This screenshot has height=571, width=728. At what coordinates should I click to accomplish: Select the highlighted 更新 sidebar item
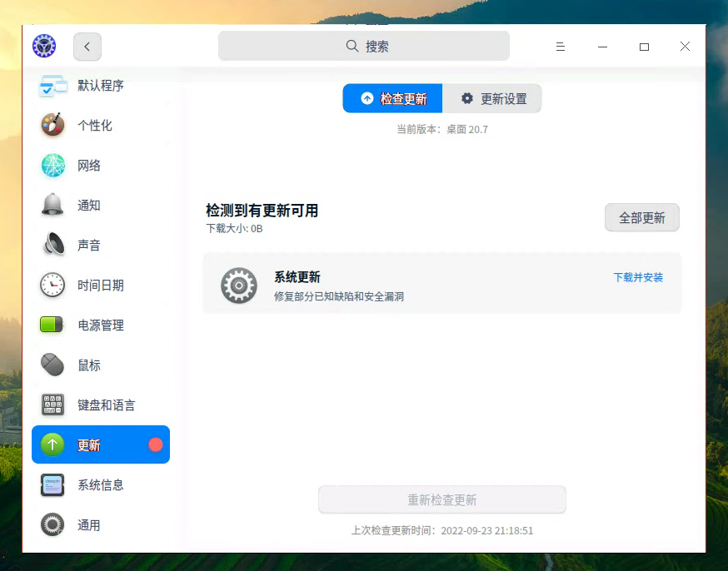(x=101, y=444)
